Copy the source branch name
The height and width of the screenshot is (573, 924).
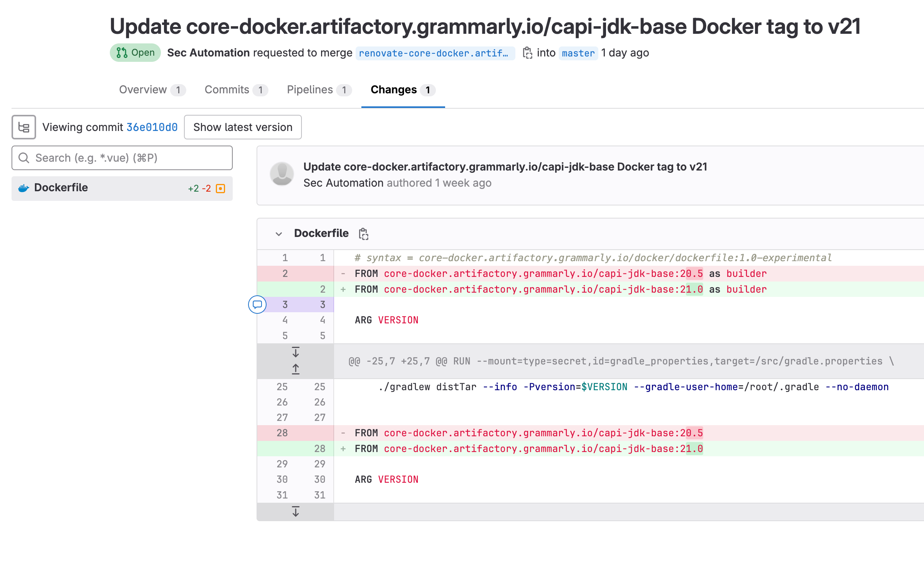coord(527,53)
